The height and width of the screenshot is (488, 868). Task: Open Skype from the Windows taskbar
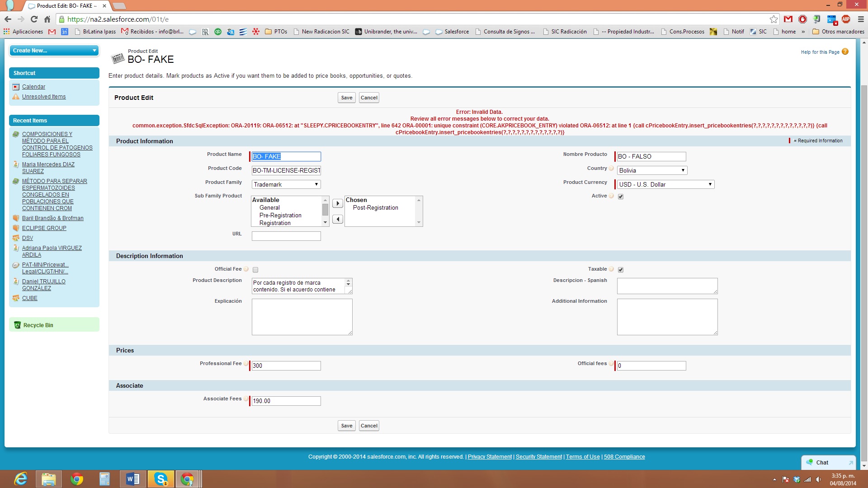pyautogui.click(x=161, y=479)
